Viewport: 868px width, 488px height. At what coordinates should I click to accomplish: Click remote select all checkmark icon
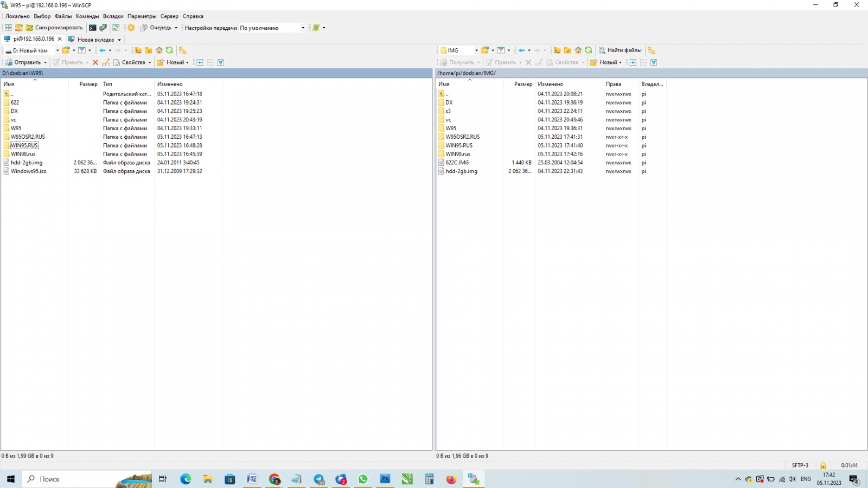coord(654,62)
